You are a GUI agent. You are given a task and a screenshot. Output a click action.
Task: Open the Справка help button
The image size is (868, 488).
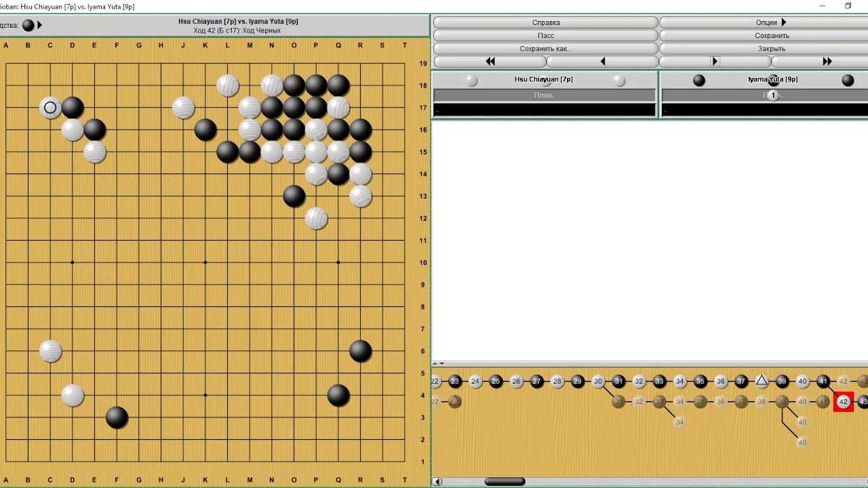pos(546,22)
